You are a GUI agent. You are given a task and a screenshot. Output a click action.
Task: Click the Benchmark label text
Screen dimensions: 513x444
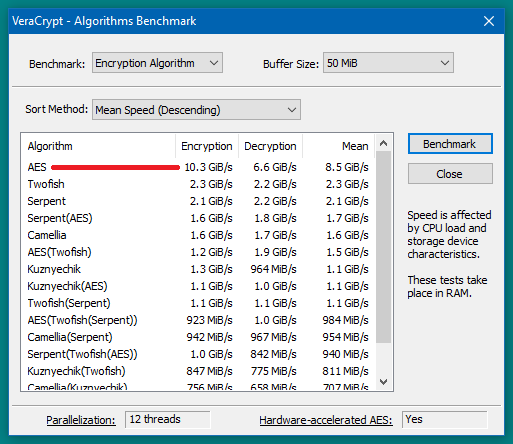point(57,64)
